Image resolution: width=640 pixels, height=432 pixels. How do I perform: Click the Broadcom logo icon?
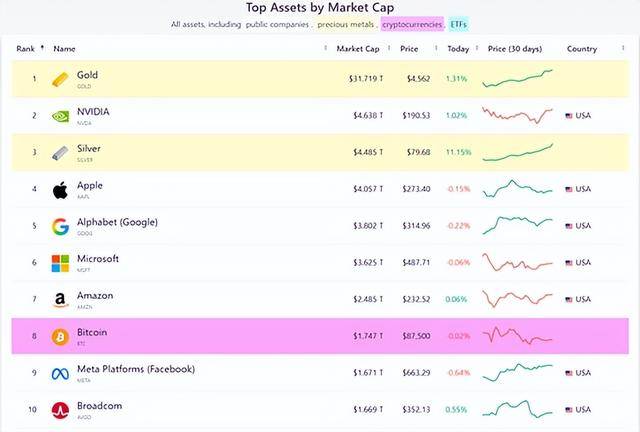point(60,410)
